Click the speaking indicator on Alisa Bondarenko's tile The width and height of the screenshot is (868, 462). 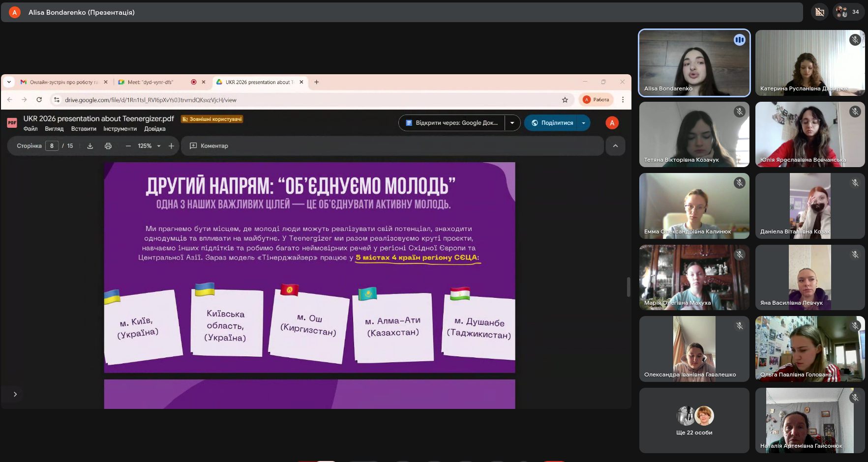[x=740, y=40]
